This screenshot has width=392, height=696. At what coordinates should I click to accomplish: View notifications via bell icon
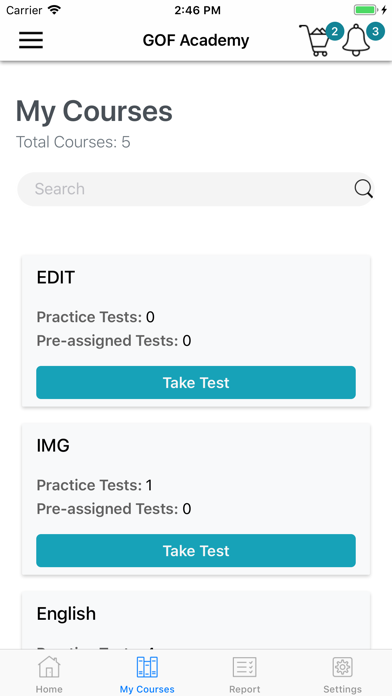point(357,41)
